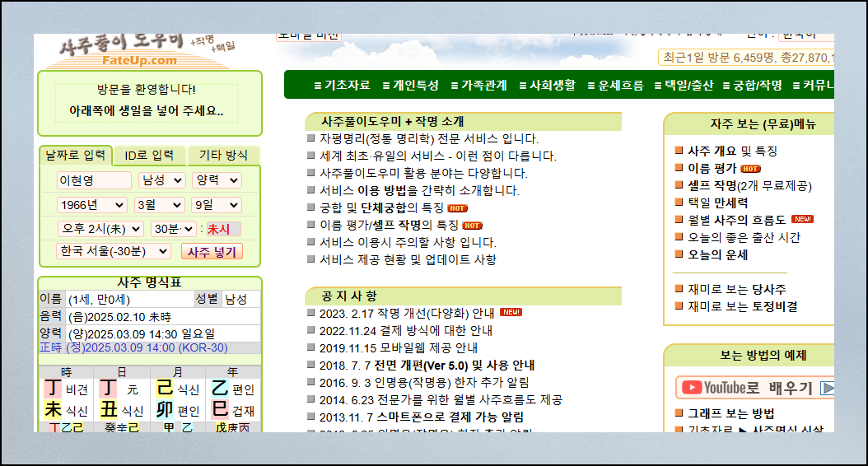Click the 正時 corrected time row

[x=149, y=347]
